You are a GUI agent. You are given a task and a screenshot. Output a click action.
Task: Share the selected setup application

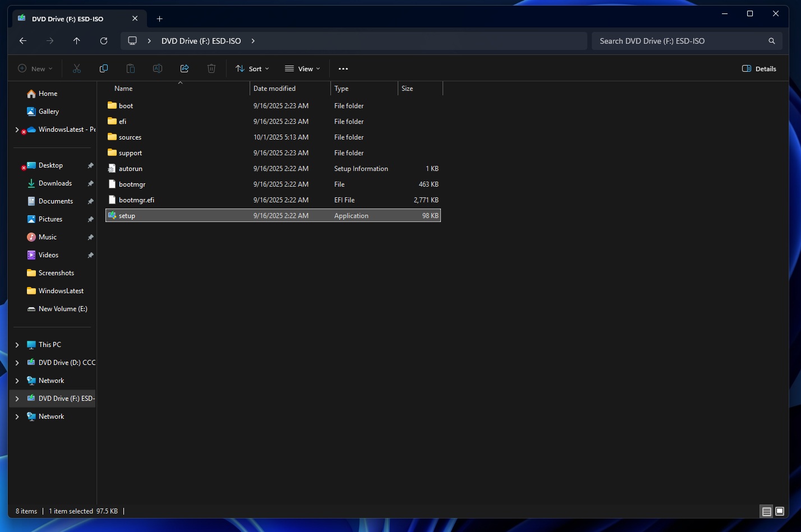pos(184,68)
